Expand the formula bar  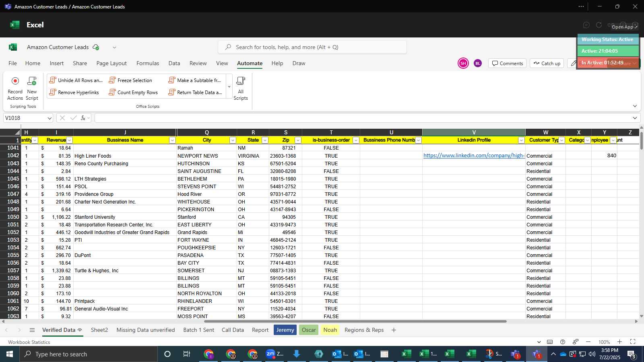635,118
